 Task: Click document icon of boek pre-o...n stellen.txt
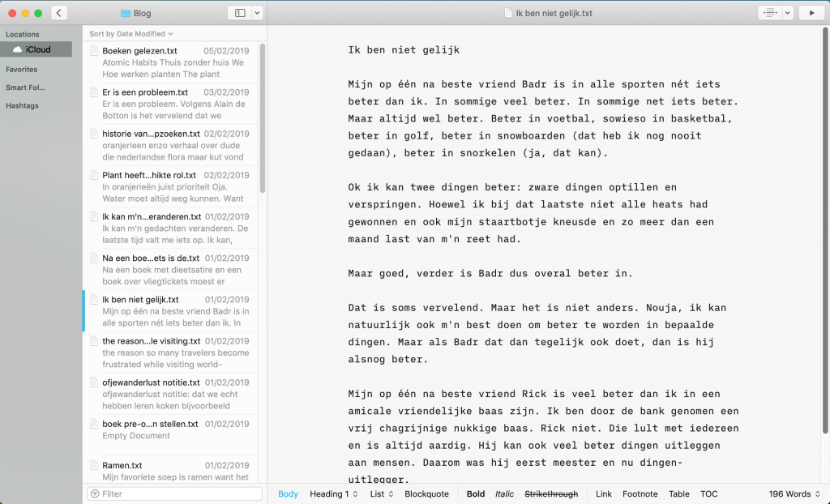[94, 424]
